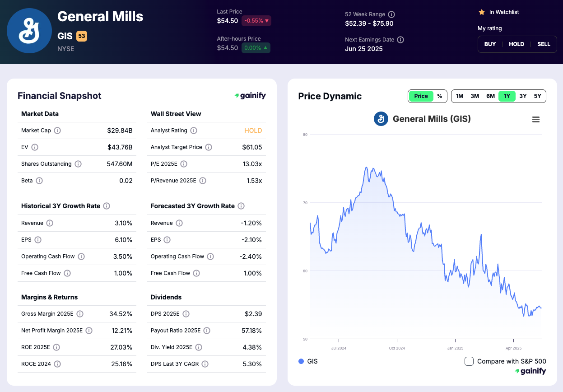Open forecasted Operating Cash Flow info icon
Viewport: 563px width, 392px height.
[210, 257]
